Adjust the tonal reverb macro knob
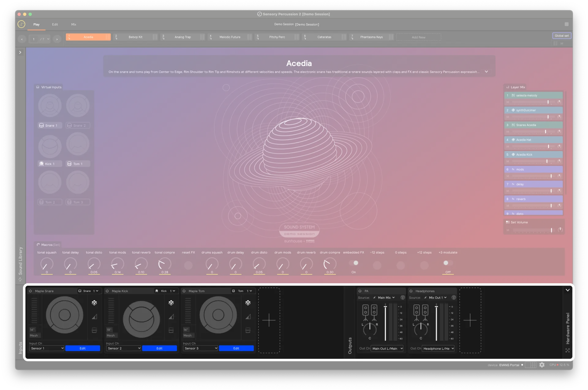Screen dimensions: 588x390 [141, 265]
